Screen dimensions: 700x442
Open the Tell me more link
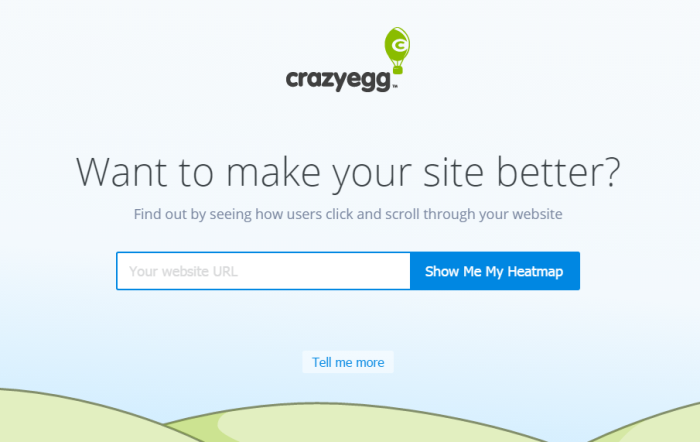click(x=348, y=362)
